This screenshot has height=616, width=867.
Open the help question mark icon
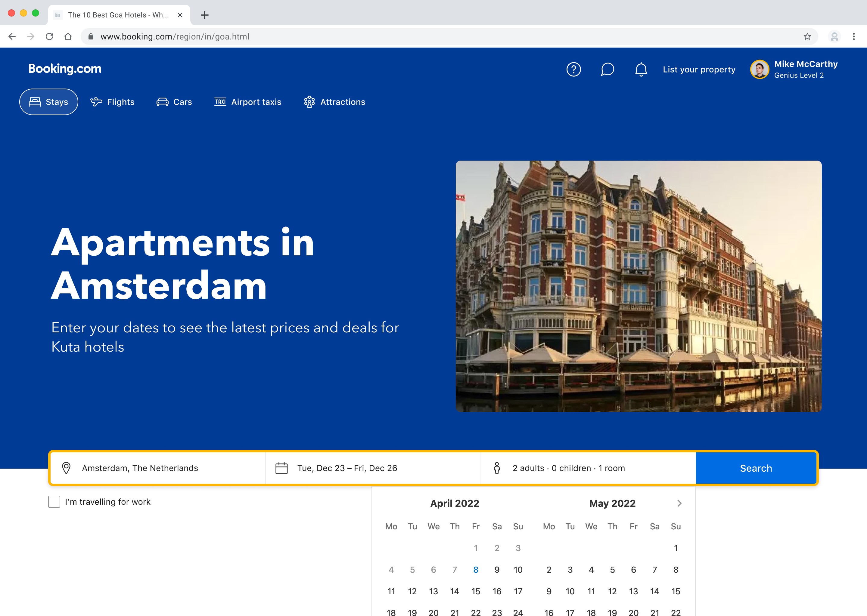(573, 69)
